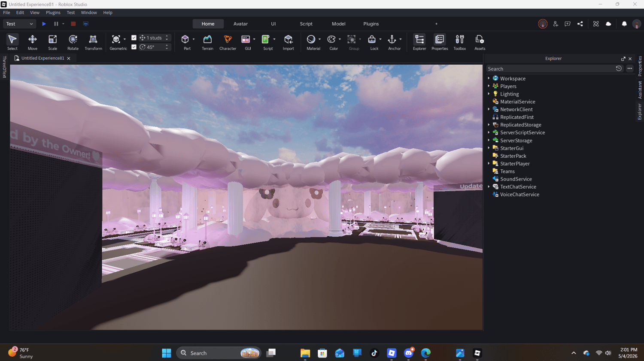Open the File menu
Screen dimensions: 644x361
click(x=6, y=12)
